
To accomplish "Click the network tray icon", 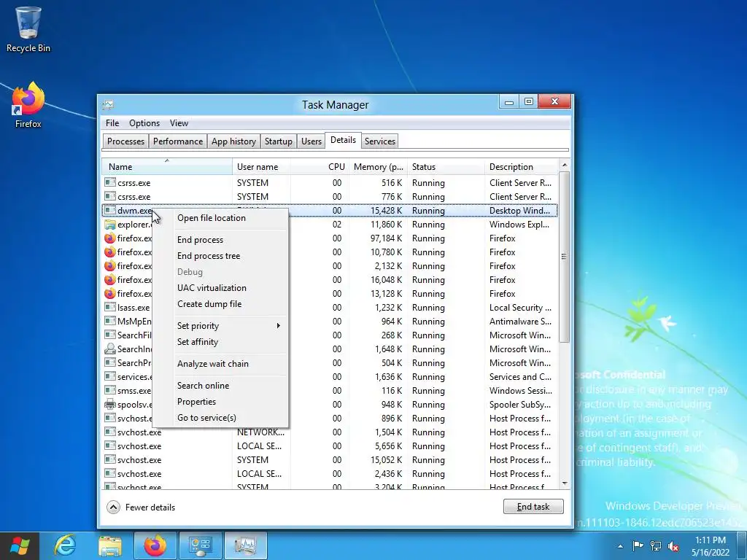I will tap(656, 546).
